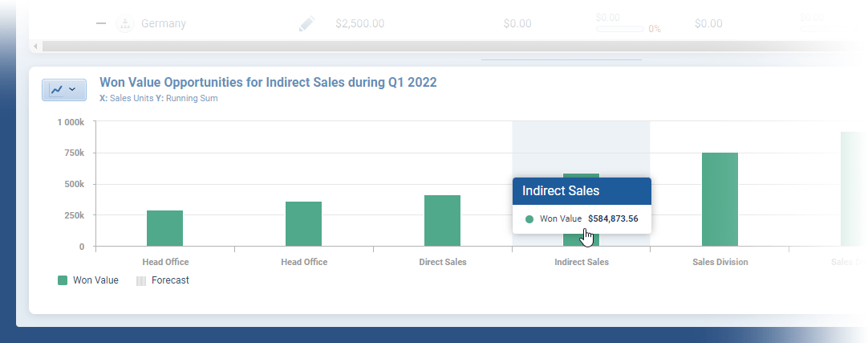Viewport: 868px width, 343px height.
Task: Select the Germany row label
Action: pos(164,24)
